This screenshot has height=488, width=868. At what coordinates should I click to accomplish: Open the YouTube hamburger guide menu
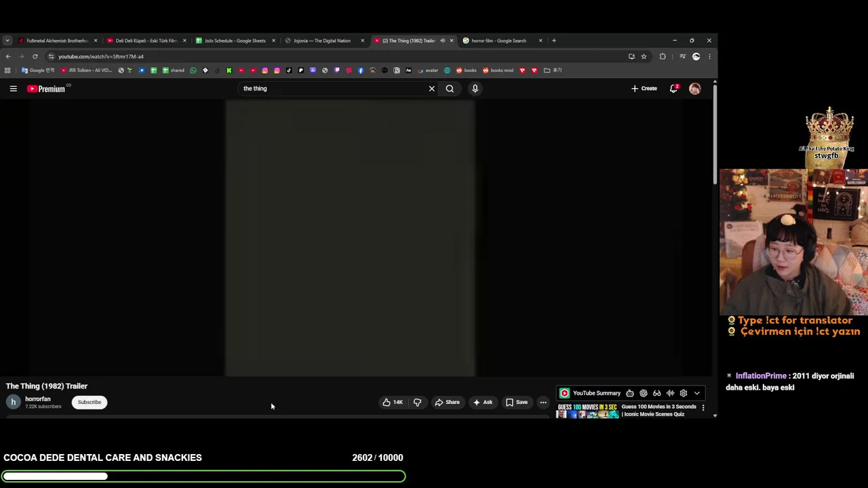pos(13,89)
